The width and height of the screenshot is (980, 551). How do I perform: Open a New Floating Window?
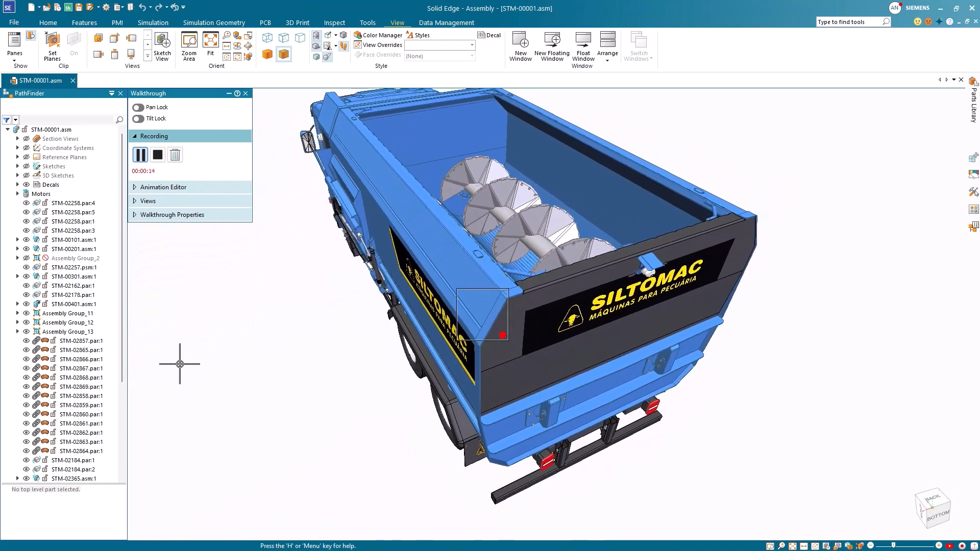click(x=552, y=46)
